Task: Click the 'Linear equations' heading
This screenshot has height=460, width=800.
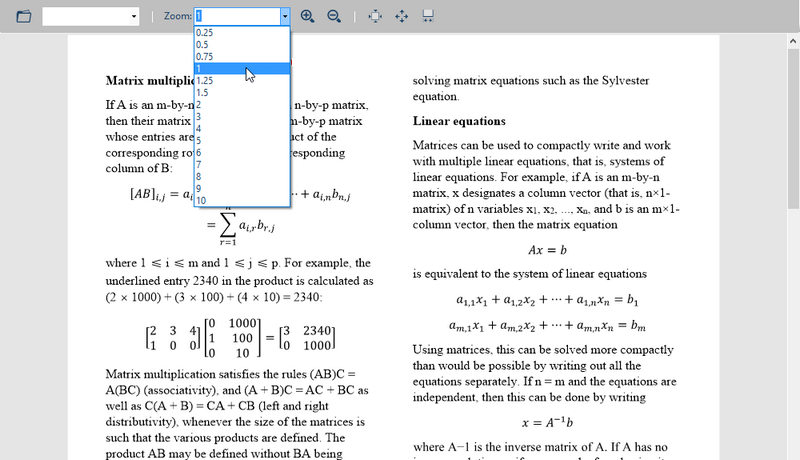Action: [x=459, y=121]
